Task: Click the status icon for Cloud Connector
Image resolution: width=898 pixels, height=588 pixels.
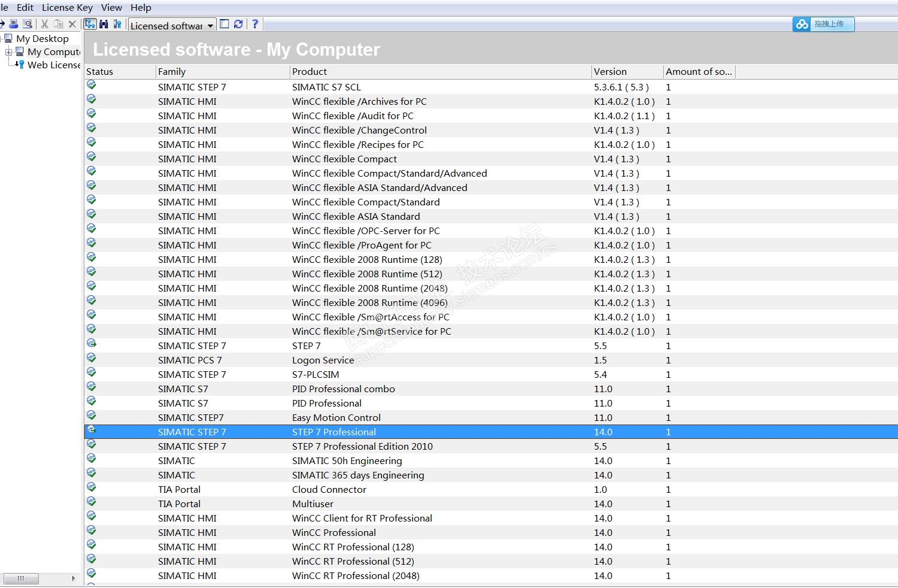Action: [92, 487]
